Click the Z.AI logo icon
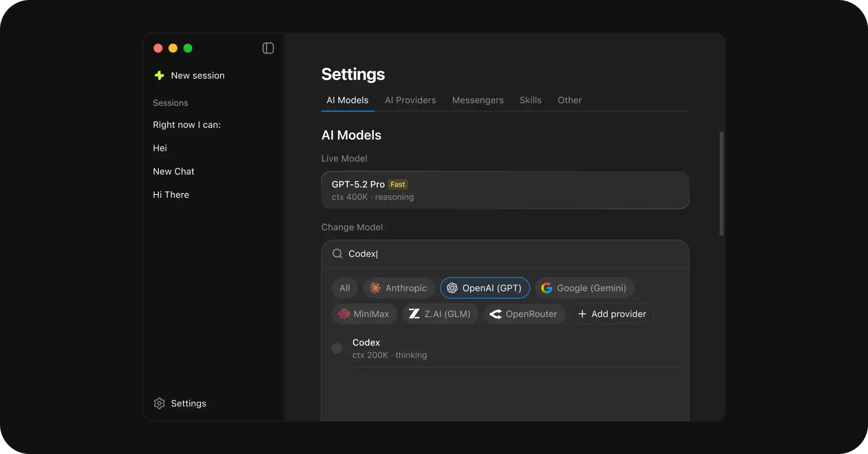This screenshot has width=868, height=454. pos(414,314)
